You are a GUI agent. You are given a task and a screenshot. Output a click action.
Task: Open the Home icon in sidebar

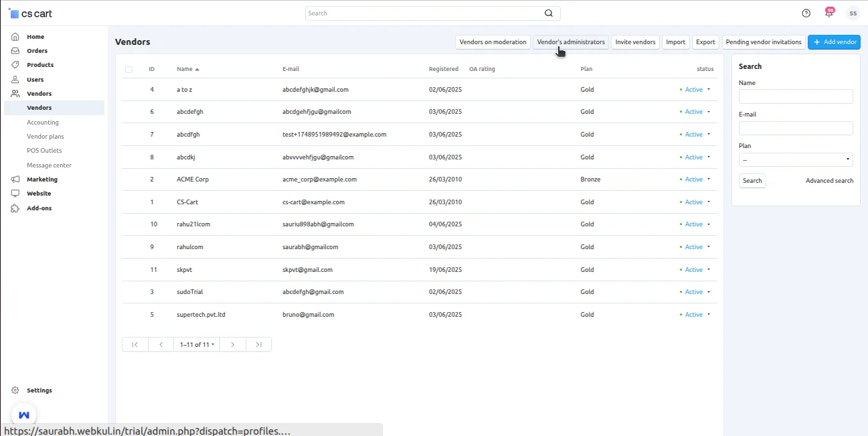14,36
